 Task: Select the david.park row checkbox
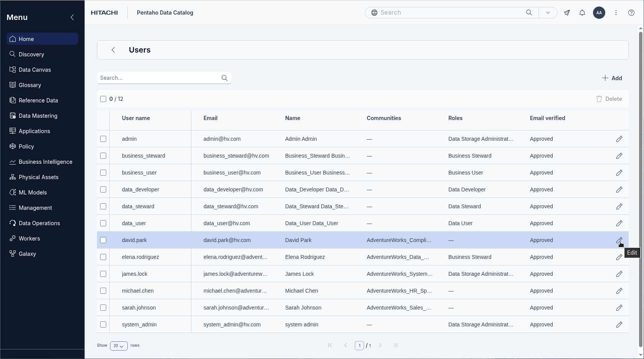tap(103, 240)
